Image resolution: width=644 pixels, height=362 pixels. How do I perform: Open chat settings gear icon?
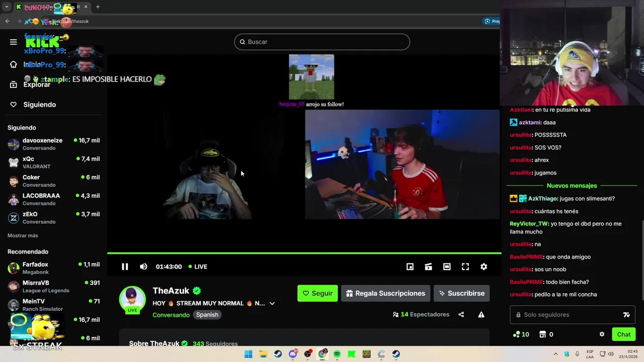[602, 334]
